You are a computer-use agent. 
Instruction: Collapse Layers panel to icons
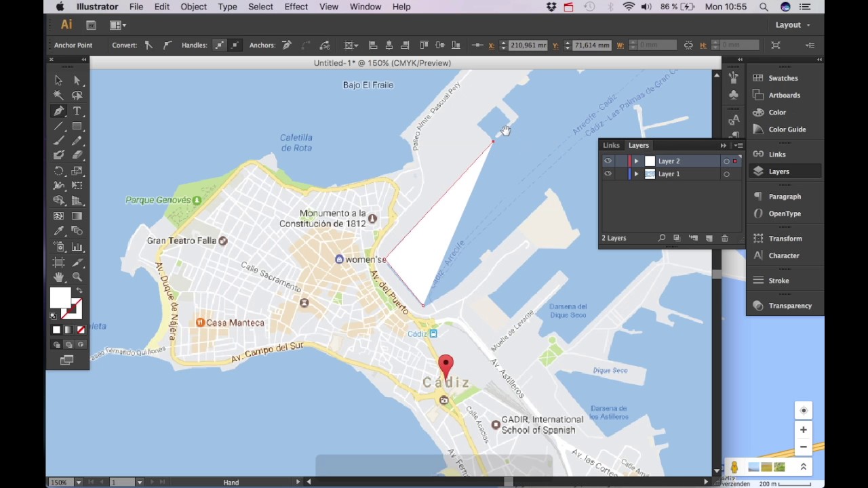click(724, 146)
